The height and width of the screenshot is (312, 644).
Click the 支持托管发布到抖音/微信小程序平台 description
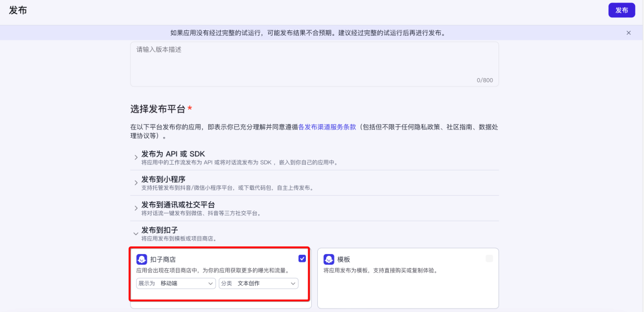tap(228, 189)
